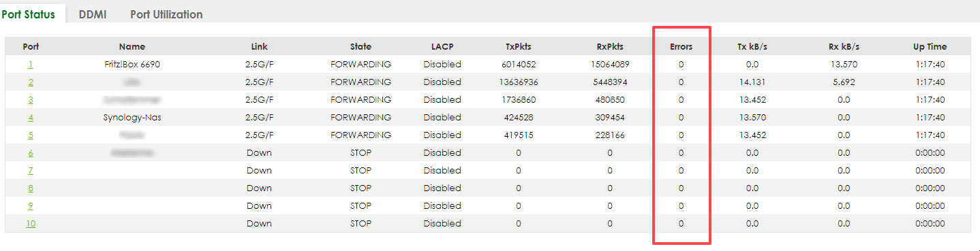
Task: Click the TxPkts column header
Action: (x=518, y=47)
